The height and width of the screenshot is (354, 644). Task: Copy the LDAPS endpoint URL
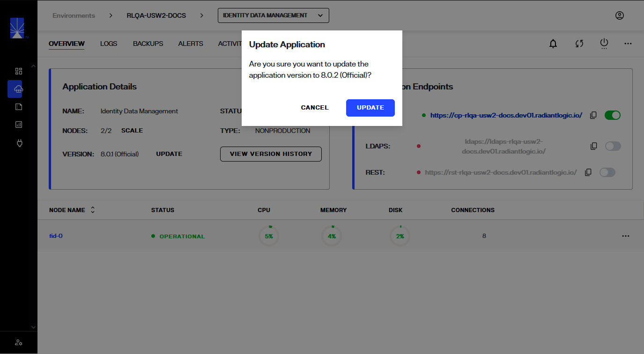coord(594,146)
